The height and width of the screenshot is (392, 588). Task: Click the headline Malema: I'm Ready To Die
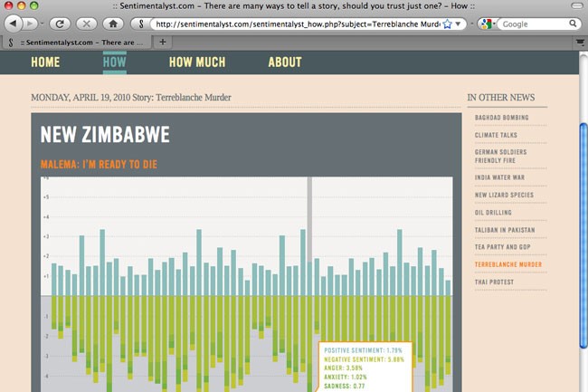[x=99, y=164]
